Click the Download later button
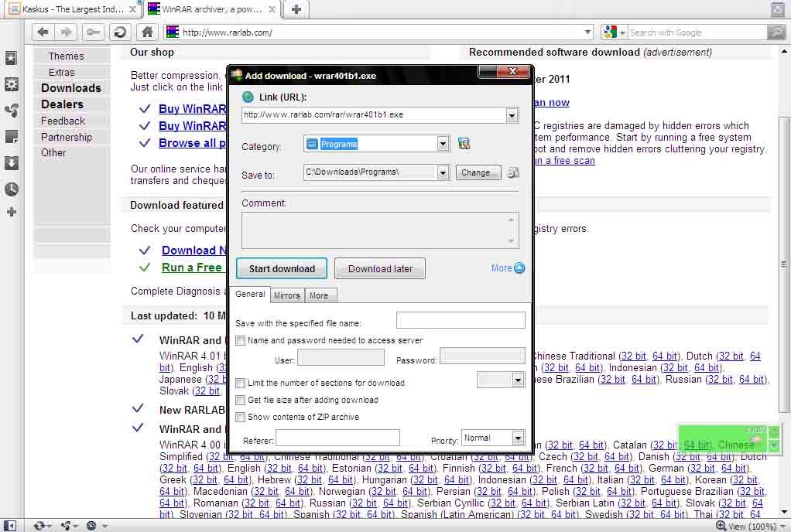 coord(380,268)
